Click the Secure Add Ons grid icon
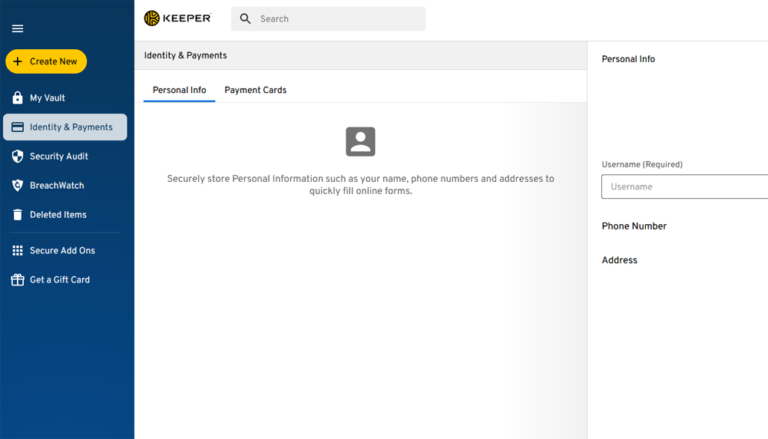Viewport: 768px width, 439px height. point(17,250)
